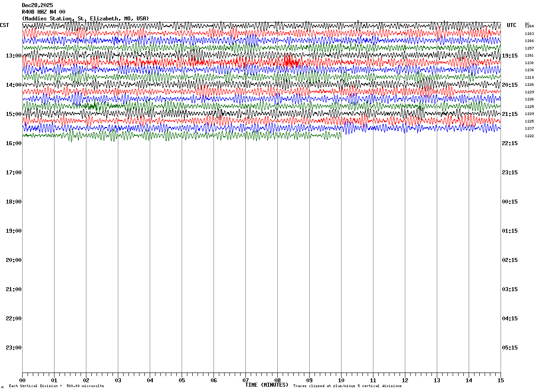This screenshot has height=392, width=536.
Task: Click the 'CST' timezone label
Action: point(4,25)
